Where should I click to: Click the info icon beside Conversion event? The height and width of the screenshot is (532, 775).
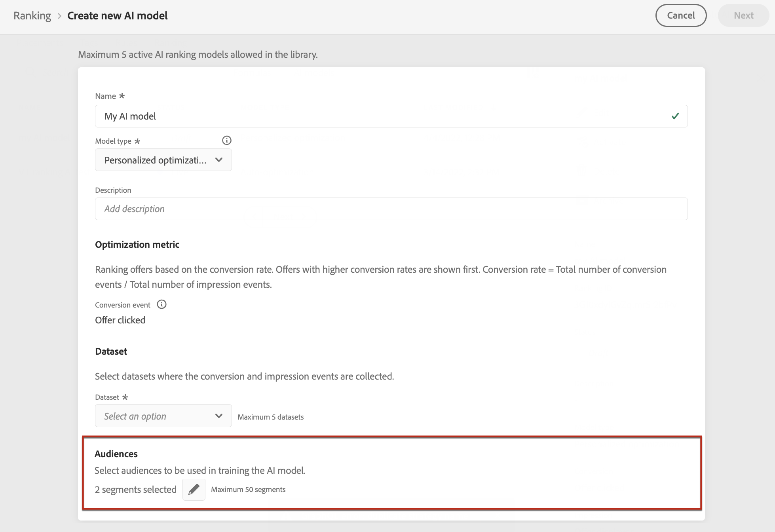[161, 304]
